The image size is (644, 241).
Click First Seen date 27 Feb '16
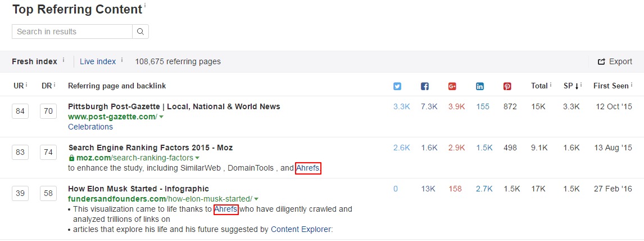tap(613, 189)
